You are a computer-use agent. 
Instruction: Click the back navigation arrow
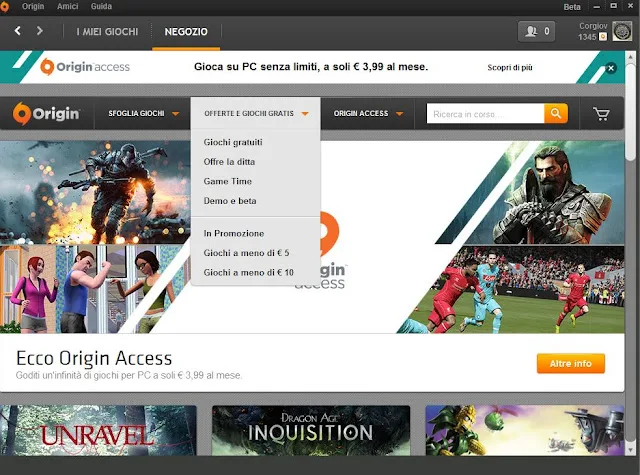click(18, 31)
